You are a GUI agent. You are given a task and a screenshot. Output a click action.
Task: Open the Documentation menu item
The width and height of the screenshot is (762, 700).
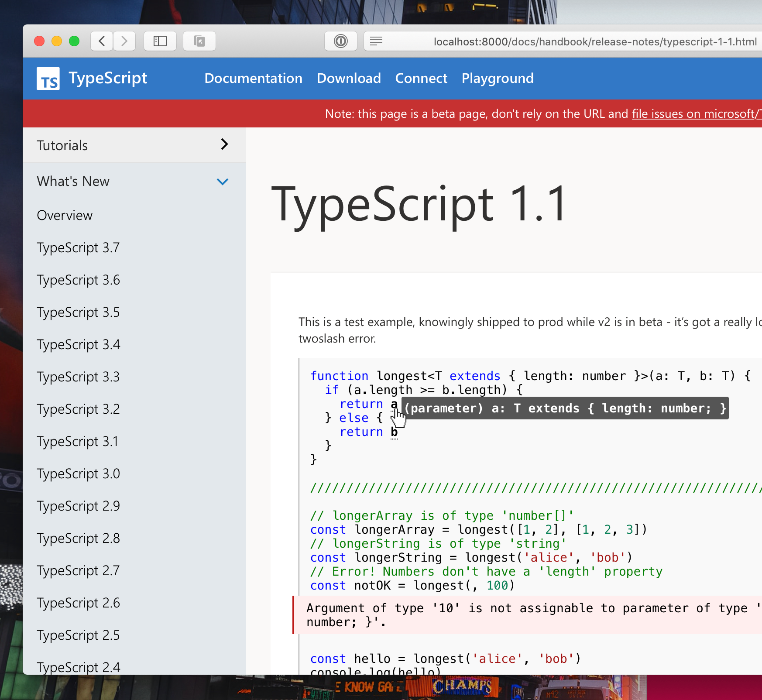[x=253, y=79]
